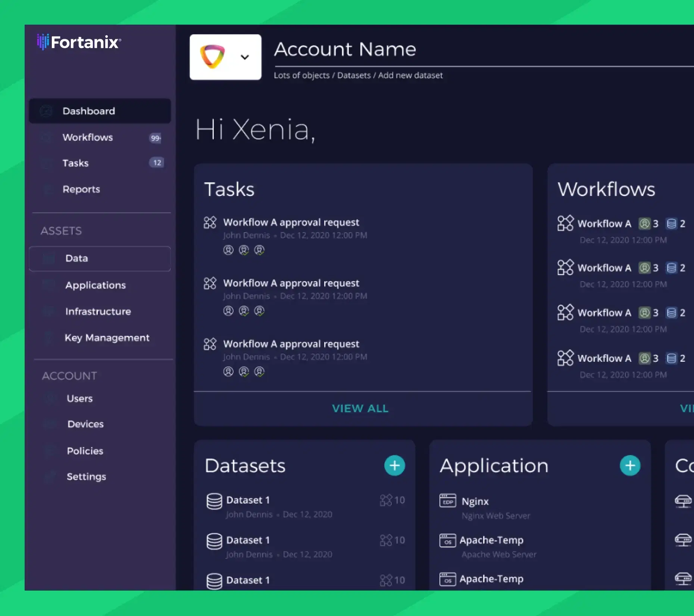Image resolution: width=694 pixels, height=616 pixels.
Task: Click the dataset count icon on first Workflow A
Action: 671,224
